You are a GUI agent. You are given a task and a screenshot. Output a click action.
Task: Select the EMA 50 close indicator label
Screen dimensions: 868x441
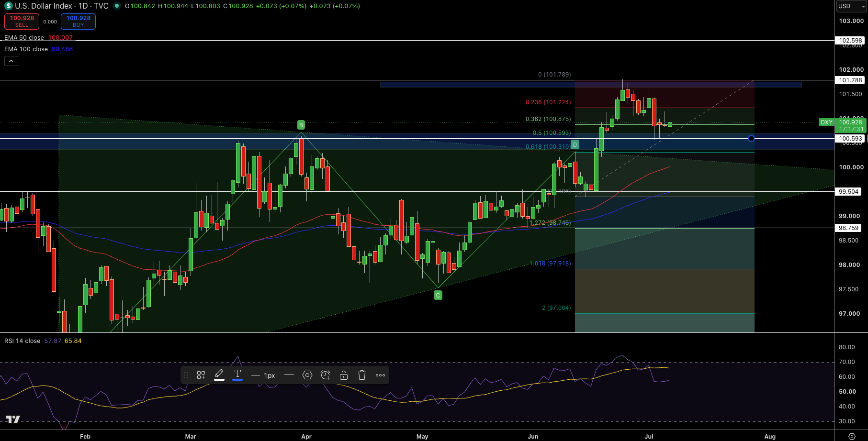click(24, 38)
